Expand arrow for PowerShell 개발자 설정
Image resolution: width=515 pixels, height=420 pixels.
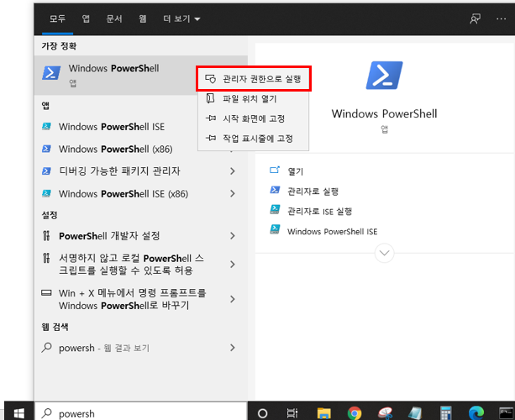233,236
